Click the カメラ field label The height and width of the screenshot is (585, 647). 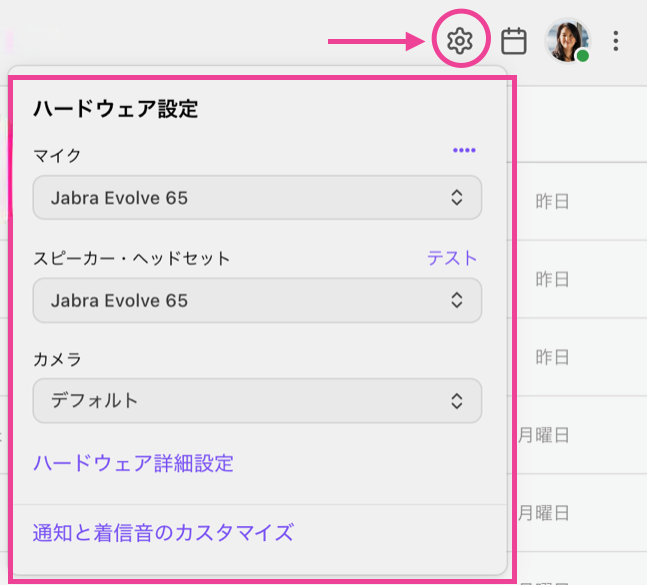click(57, 358)
